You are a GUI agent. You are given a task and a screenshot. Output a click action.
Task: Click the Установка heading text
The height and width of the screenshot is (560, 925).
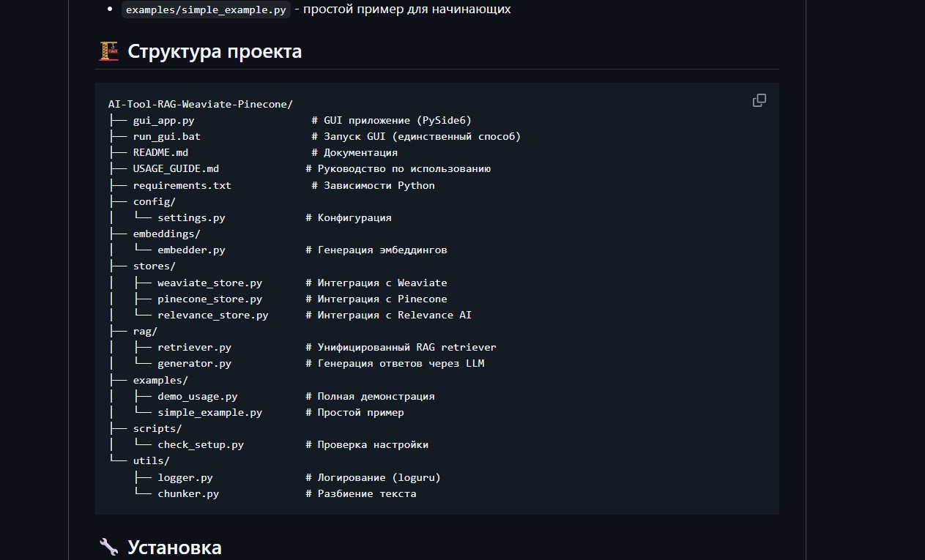pos(174,548)
